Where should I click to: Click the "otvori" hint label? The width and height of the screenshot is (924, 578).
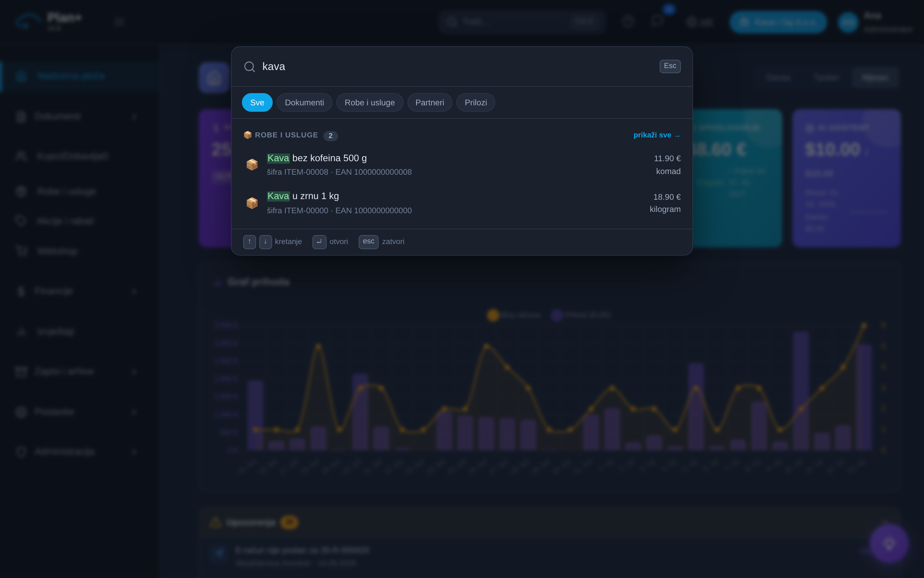pyautogui.click(x=339, y=241)
